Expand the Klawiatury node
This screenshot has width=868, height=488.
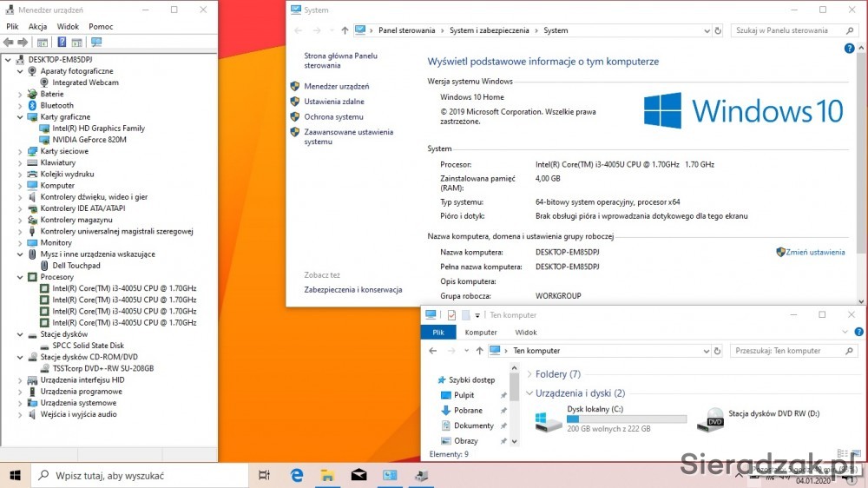(x=20, y=163)
